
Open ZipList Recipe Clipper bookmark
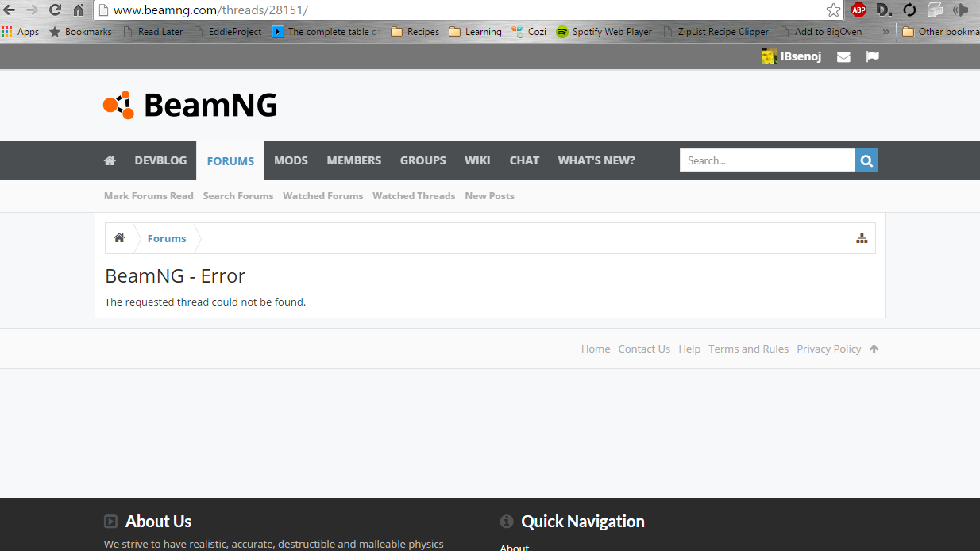(x=716, y=32)
